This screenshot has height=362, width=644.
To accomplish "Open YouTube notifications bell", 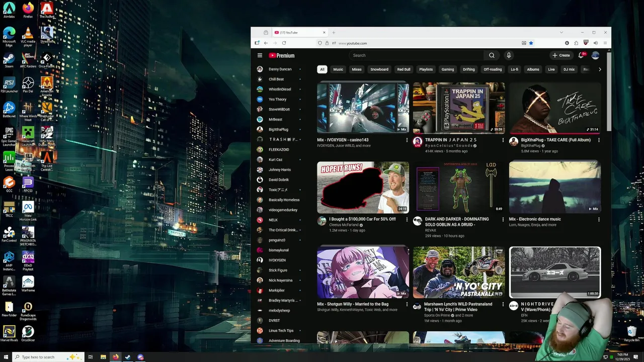I will click(581, 55).
